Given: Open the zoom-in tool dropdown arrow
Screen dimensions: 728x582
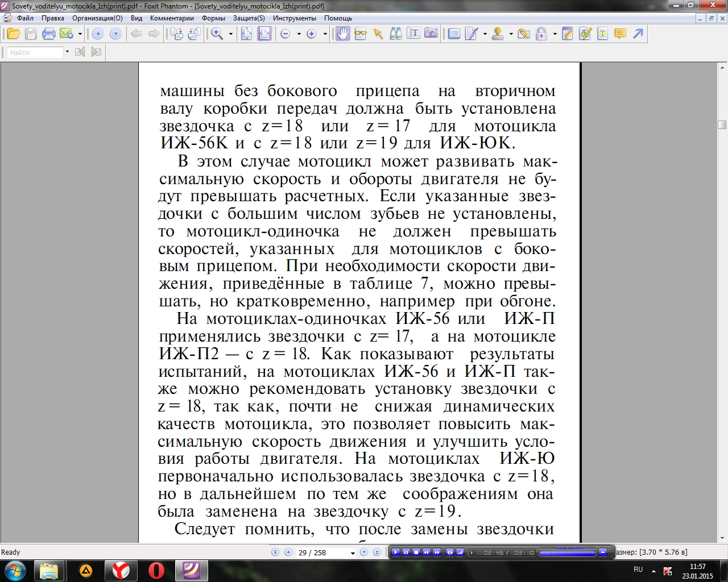Looking at the screenshot, I should [231, 34].
